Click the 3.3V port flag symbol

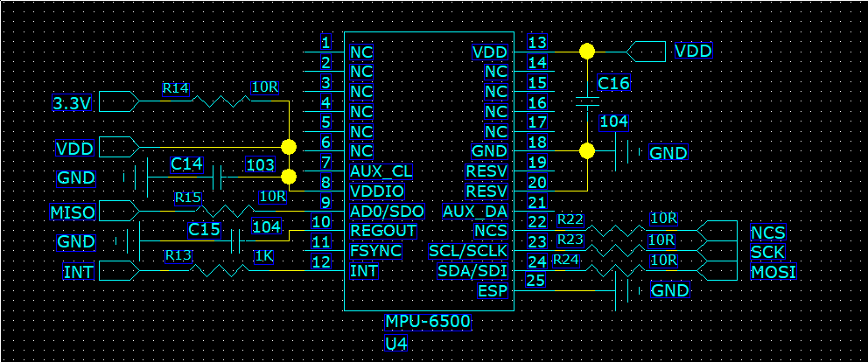(x=119, y=101)
